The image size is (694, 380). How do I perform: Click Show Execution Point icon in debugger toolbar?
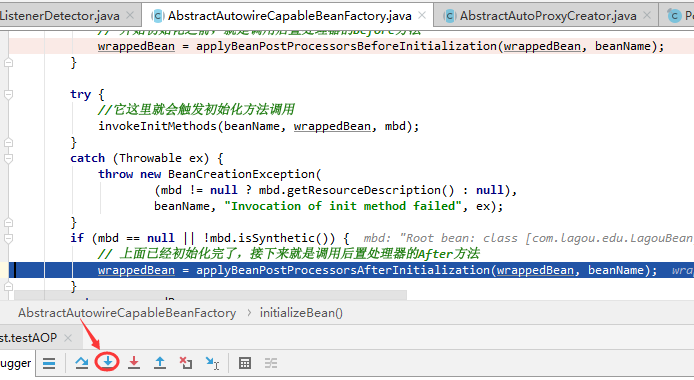[49, 363]
